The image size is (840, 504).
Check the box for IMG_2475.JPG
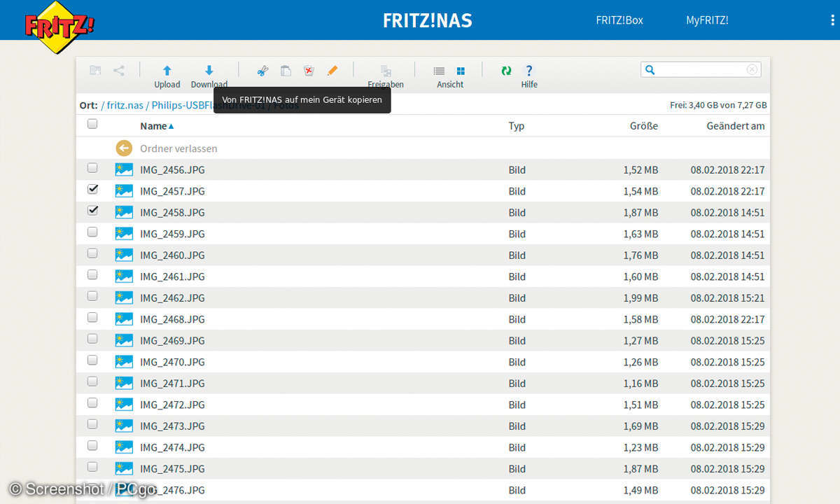click(92, 467)
